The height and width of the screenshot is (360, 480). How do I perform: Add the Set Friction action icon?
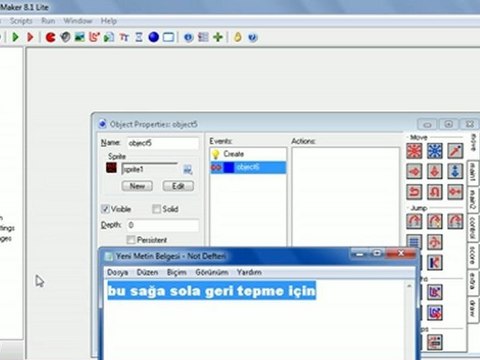click(x=455, y=192)
